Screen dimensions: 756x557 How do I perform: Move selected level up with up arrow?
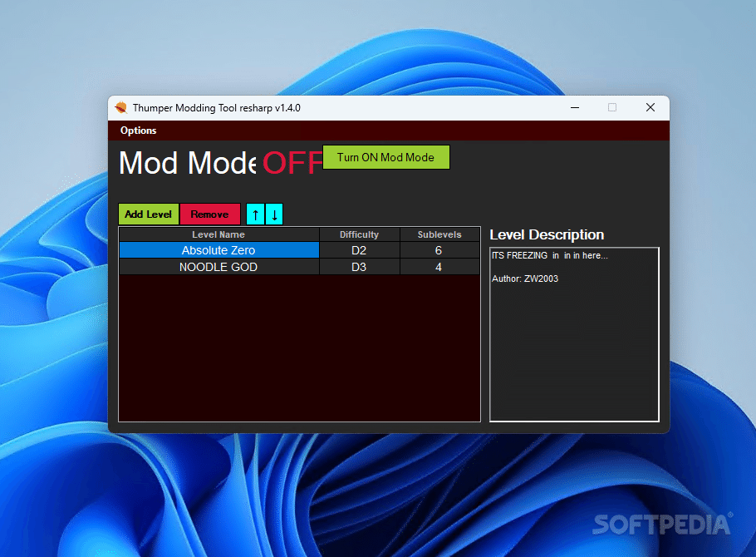pyautogui.click(x=256, y=214)
